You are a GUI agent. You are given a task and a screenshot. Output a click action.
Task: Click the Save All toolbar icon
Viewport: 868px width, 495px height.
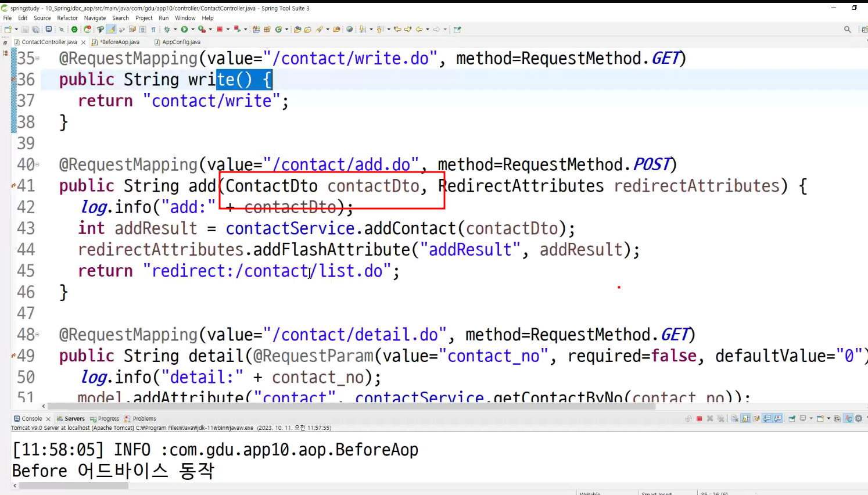coord(36,29)
